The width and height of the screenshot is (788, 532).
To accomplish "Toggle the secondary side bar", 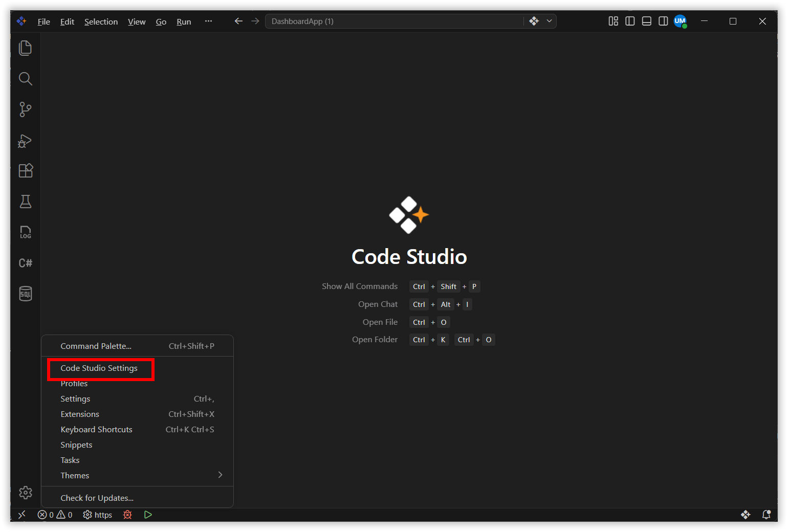I will click(x=663, y=21).
